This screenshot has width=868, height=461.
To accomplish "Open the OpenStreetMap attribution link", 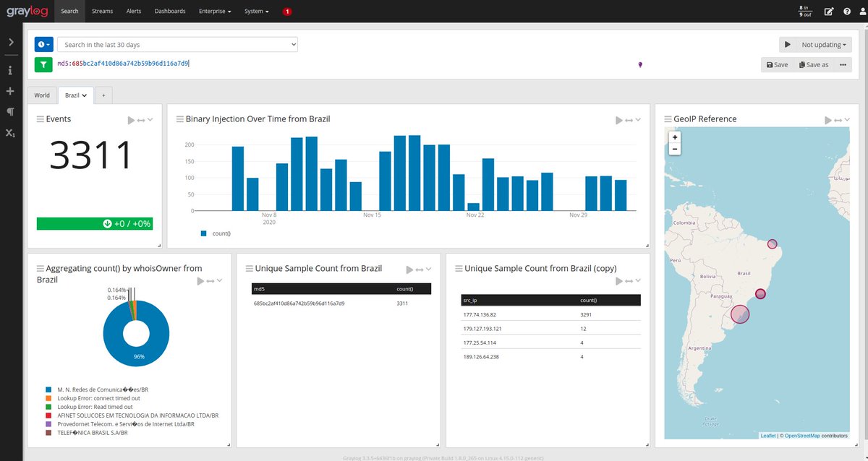I will [x=802, y=436].
